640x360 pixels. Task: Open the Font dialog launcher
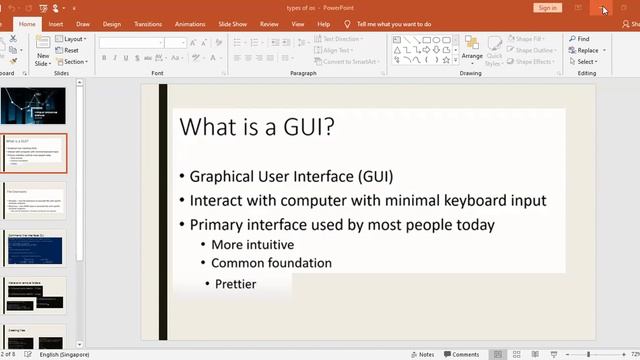pyautogui.click(x=224, y=73)
